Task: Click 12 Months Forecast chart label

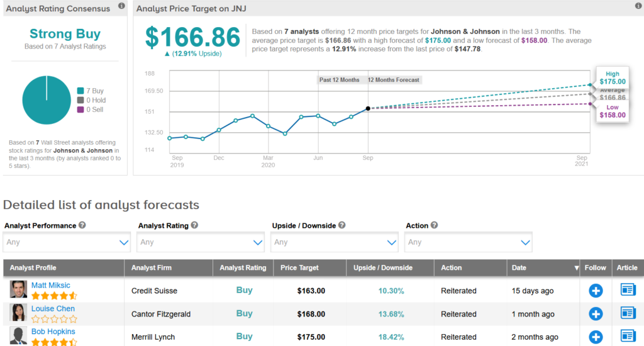Action: click(394, 80)
